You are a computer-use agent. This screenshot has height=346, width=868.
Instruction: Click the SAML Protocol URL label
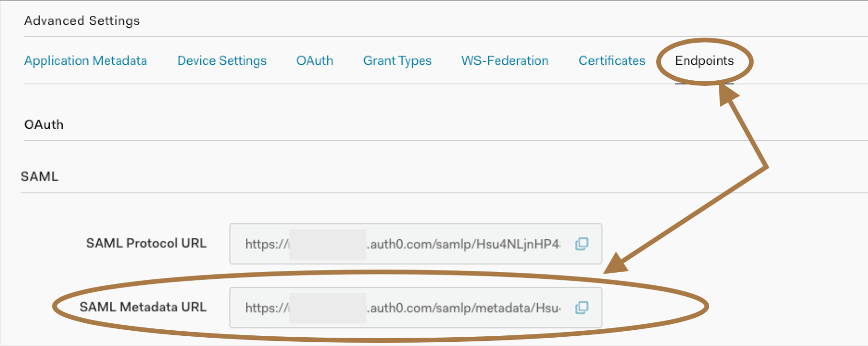coord(146,243)
